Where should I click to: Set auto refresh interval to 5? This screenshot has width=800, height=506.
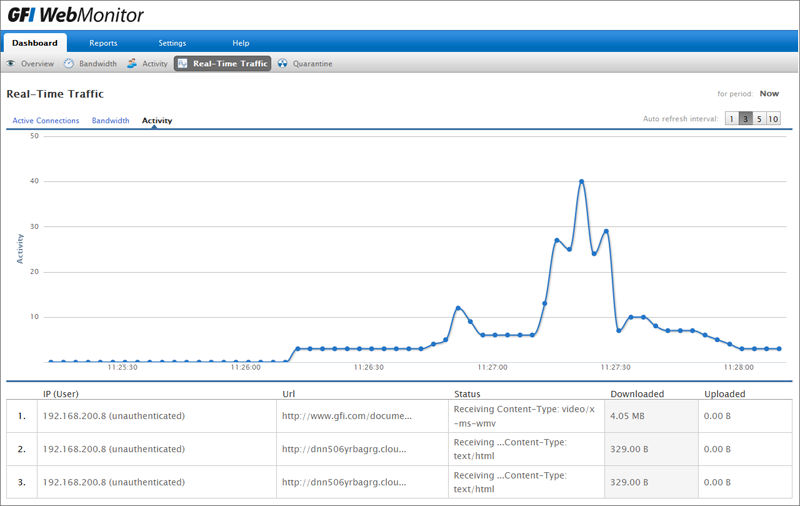pyautogui.click(x=759, y=119)
